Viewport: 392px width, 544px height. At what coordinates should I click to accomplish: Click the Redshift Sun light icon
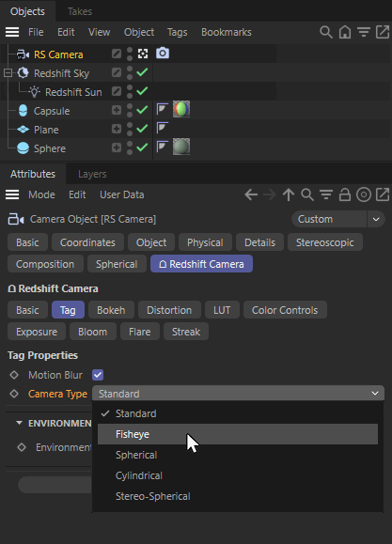[35, 92]
